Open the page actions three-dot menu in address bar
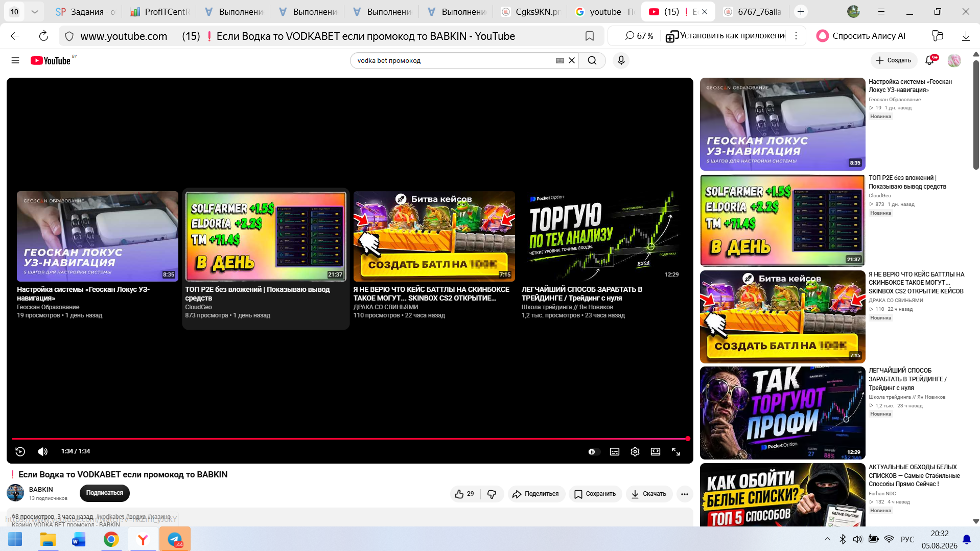The height and width of the screenshot is (551, 980). pyautogui.click(x=796, y=36)
